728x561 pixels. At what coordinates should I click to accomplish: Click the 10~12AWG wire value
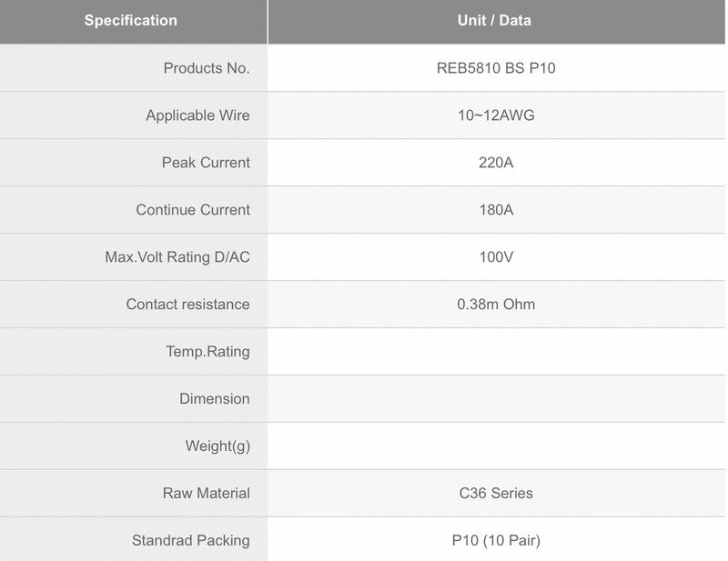click(x=496, y=115)
